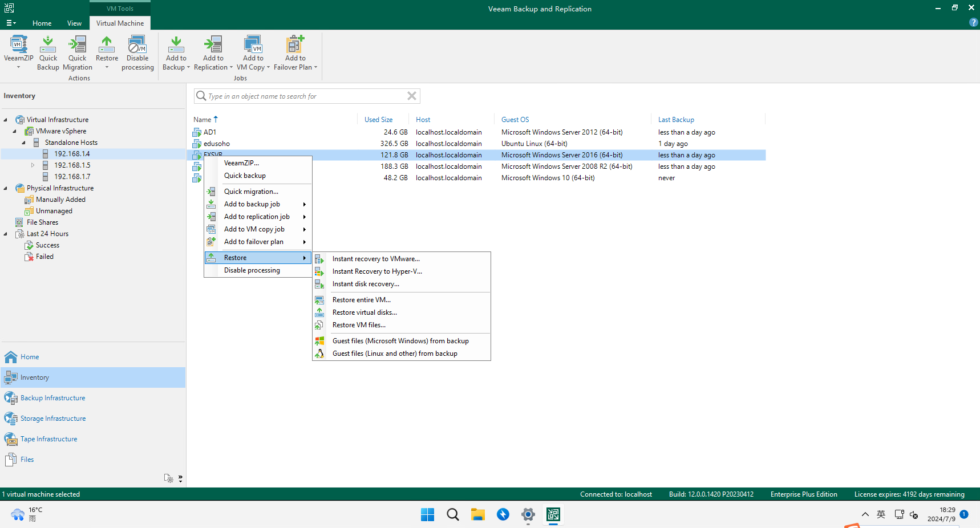980x528 pixels.
Task: Open Backup Infrastructure navigation view
Action: [x=93, y=398]
